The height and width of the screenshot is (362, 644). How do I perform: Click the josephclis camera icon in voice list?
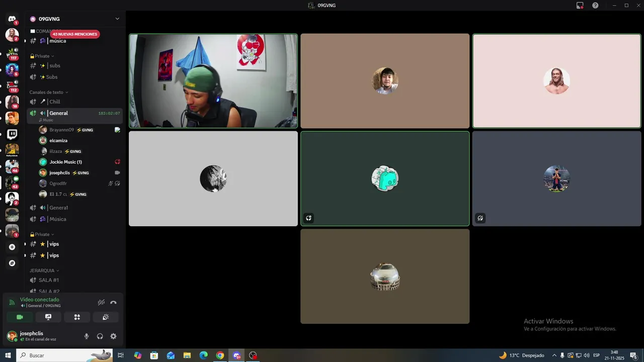click(x=117, y=172)
